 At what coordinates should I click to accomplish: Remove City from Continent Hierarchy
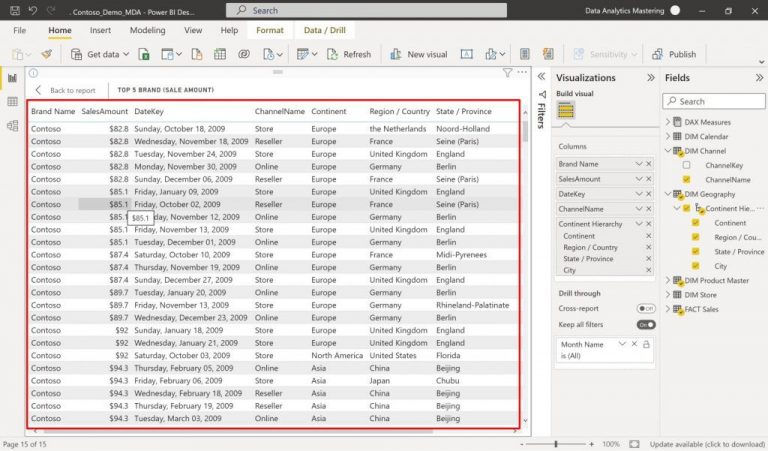coord(648,270)
